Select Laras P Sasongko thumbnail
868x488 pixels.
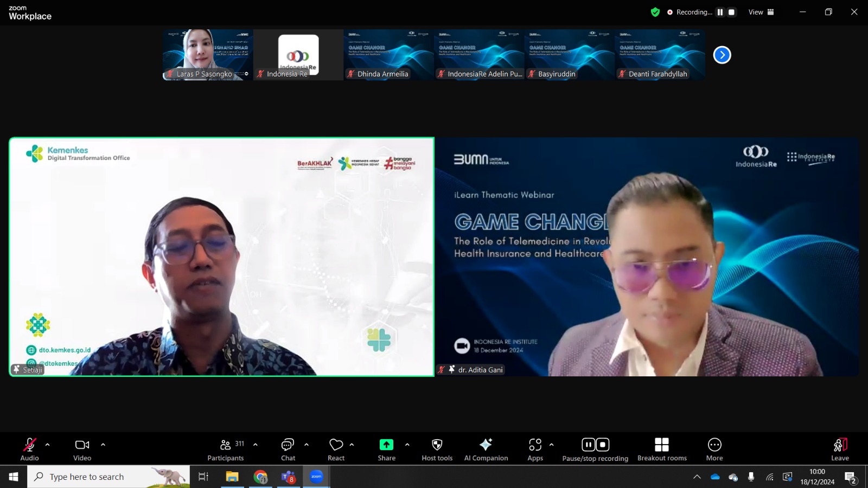[x=208, y=55]
